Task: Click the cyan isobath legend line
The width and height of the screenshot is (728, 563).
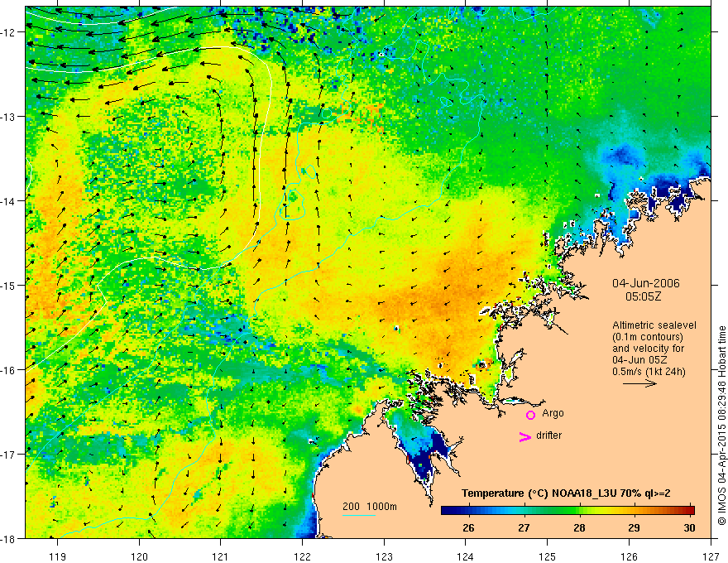Action: pos(359,515)
